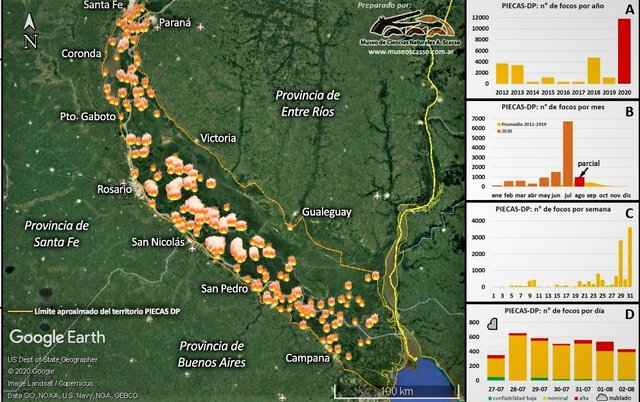Select the 2018 bar in chart A
The height and width of the screenshot is (402, 640).
pyautogui.click(x=593, y=71)
